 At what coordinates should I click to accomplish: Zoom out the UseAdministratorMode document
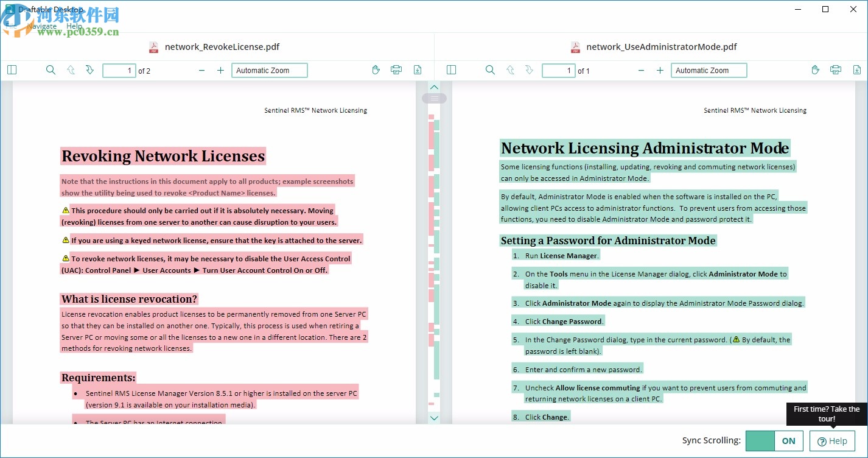[641, 71]
